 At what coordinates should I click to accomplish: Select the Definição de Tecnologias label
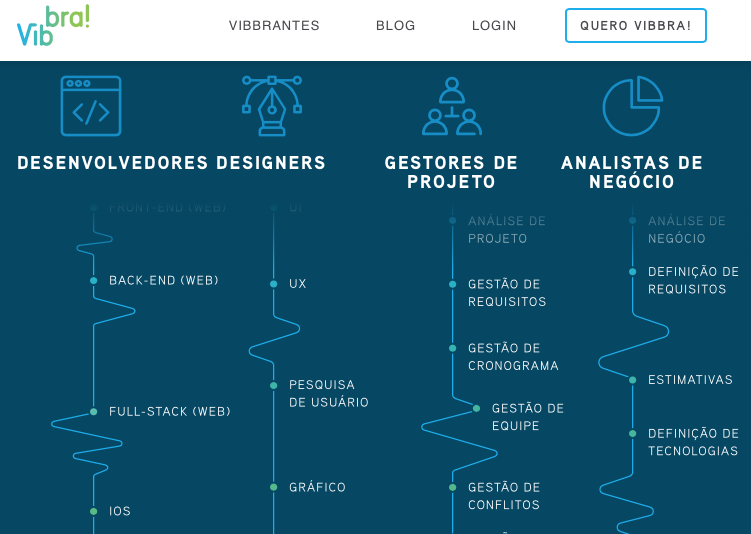(x=693, y=442)
